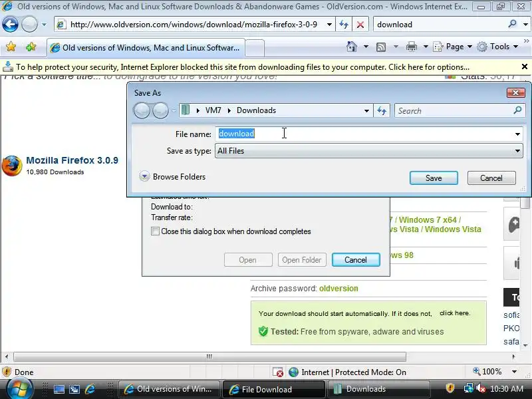Select the Old versions of Windows tab

pyautogui.click(x=145, y=48)
